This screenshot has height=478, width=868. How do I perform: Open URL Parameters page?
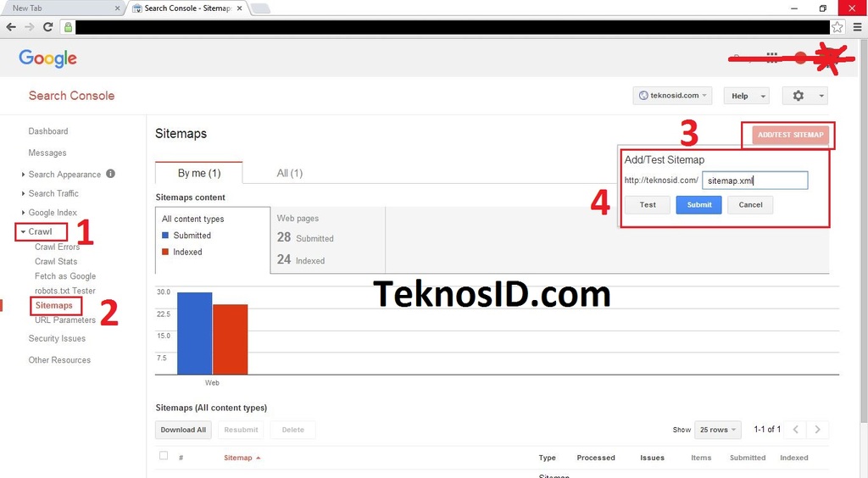pos(64,320)
